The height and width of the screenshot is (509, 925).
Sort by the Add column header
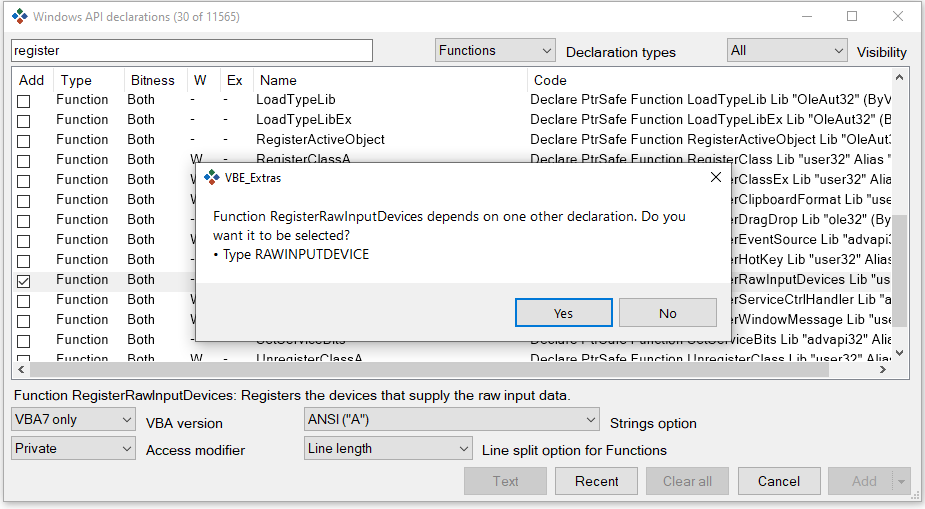point(32,80)
